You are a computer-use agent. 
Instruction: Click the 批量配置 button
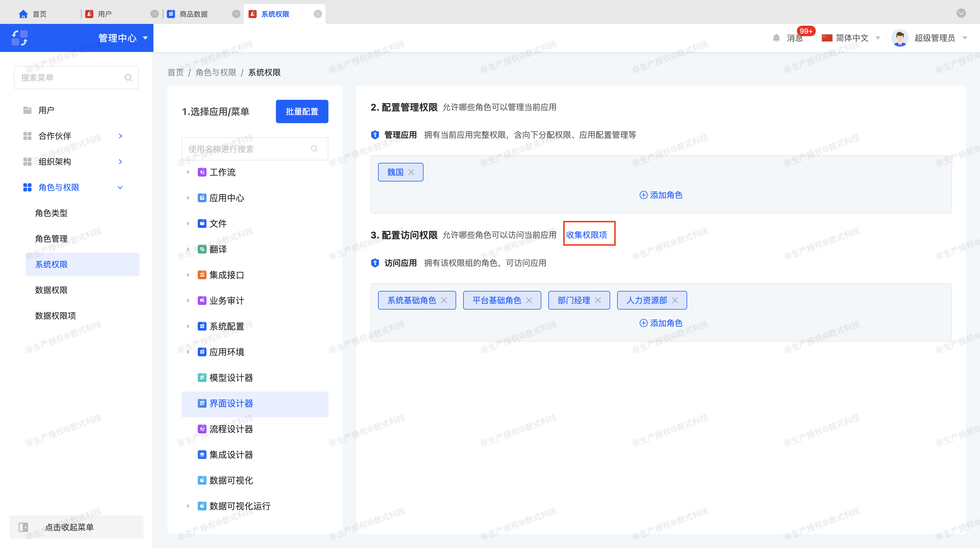coord(302,111)
